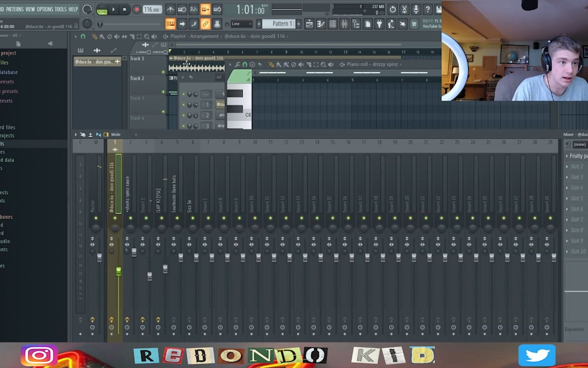Screen dimensions: 588x368
Task: Mute the Master mixer track LED
Action: point(96,218)
